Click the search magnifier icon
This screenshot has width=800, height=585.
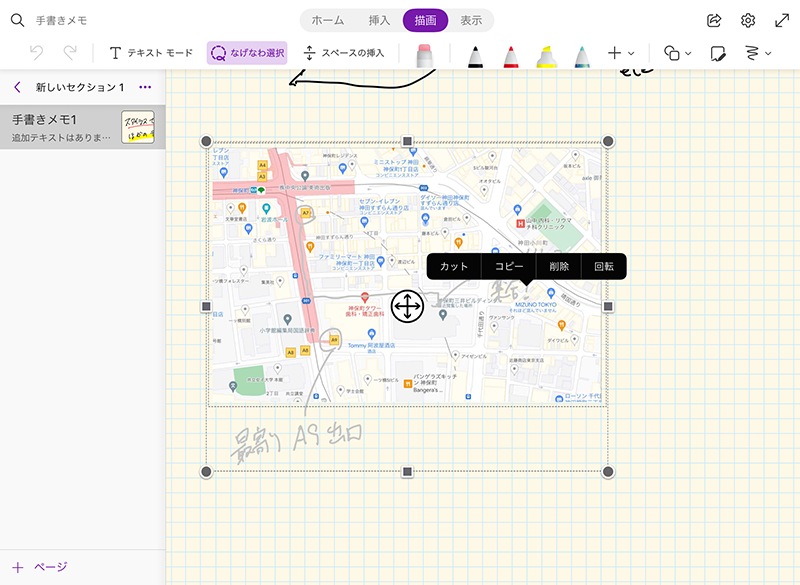point(17,20)
